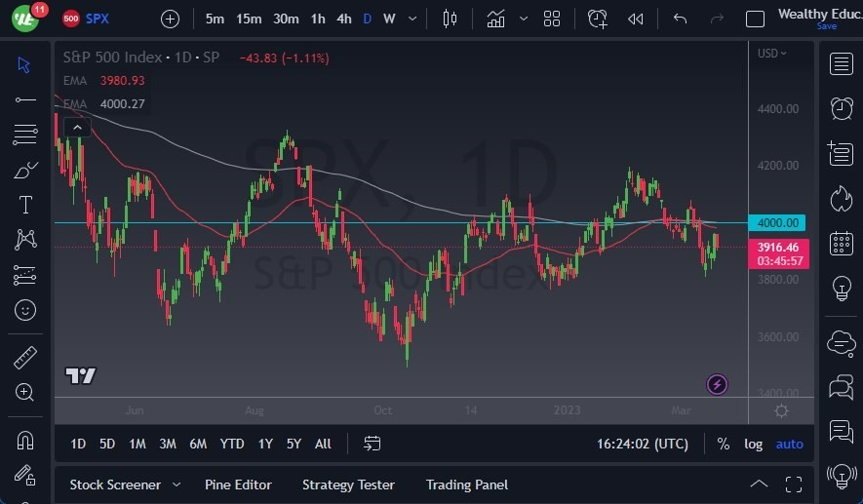Open the user profile avatar menu

click(26, 19)
